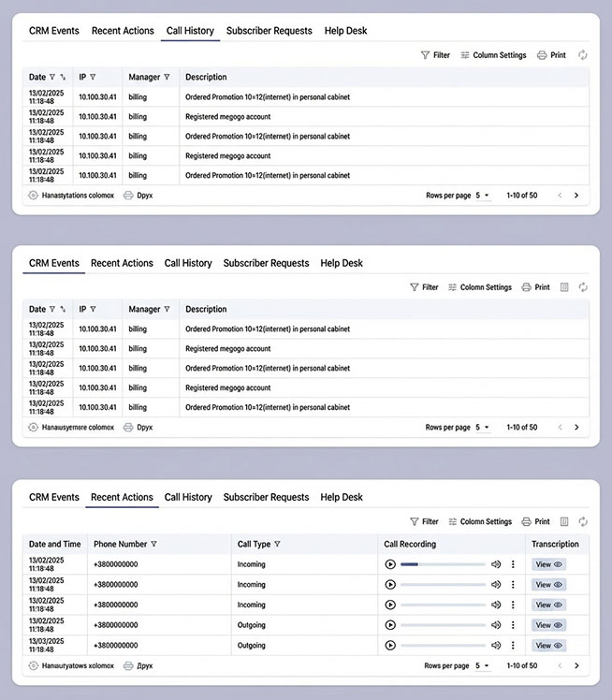Play the first Incoming call recording

[x=390, y=564]
